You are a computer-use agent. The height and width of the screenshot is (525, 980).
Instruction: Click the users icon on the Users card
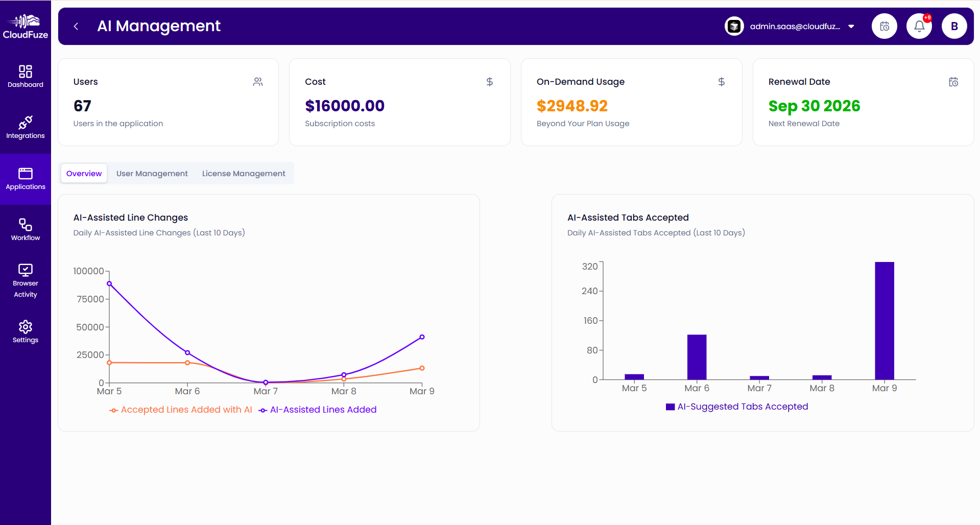[258, 82]
